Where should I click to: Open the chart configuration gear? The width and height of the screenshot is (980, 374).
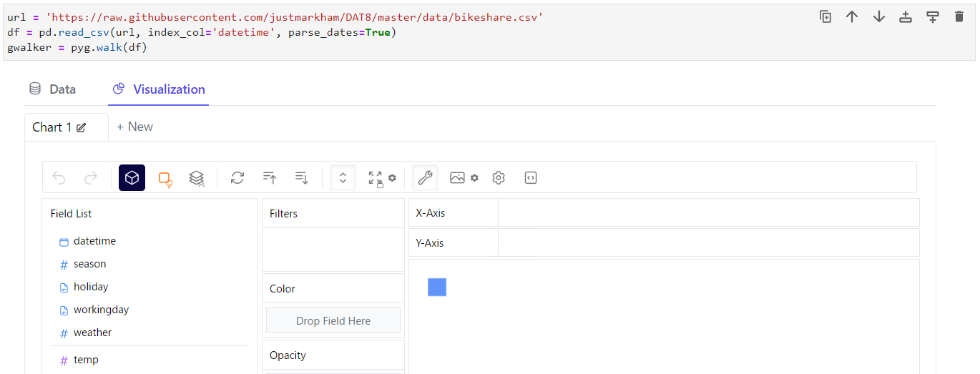499,178
